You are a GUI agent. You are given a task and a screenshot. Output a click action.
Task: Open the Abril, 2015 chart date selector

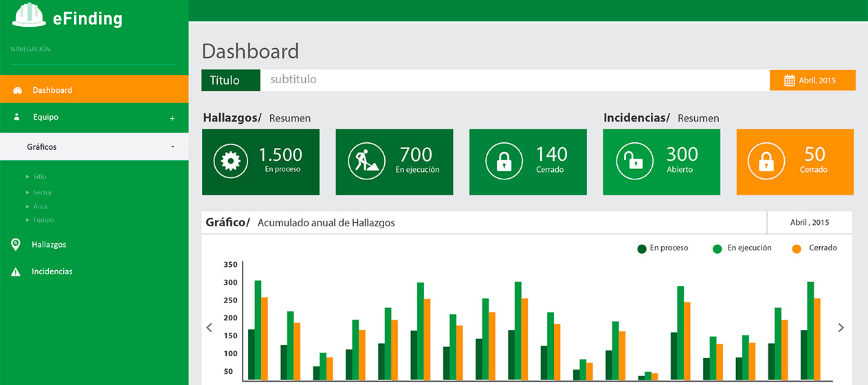809,223
